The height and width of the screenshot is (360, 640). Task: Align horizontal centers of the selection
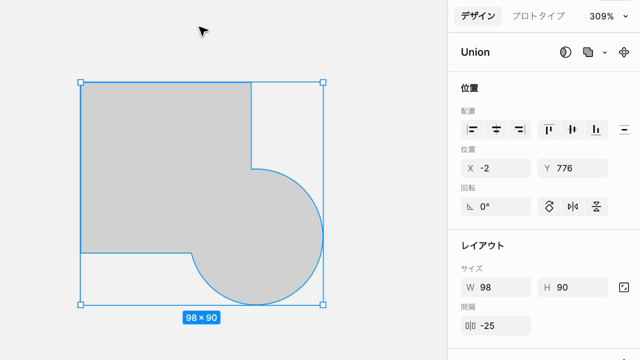[x=496, y=130]
